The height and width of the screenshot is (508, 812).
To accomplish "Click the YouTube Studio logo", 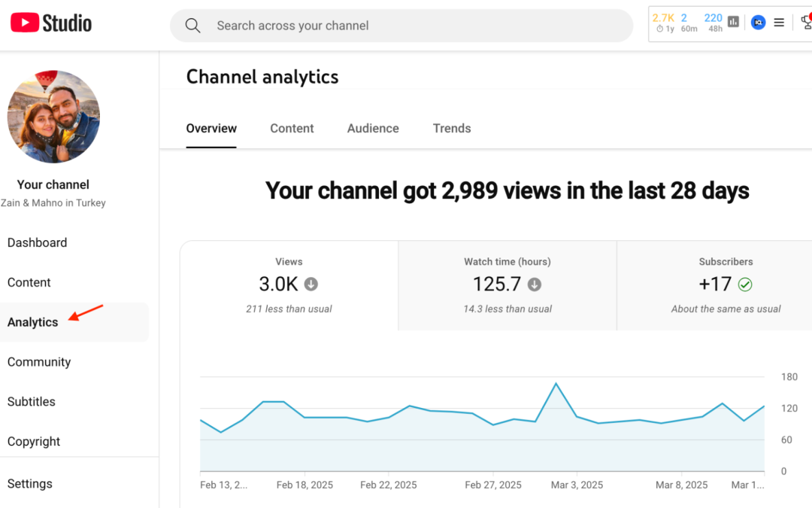I will pyautogui.click(x=51, y=23).
